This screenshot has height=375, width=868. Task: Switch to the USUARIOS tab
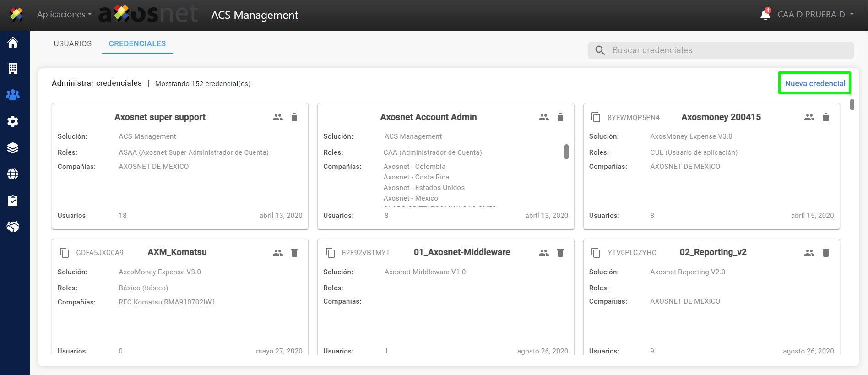(x=73, y=43)
